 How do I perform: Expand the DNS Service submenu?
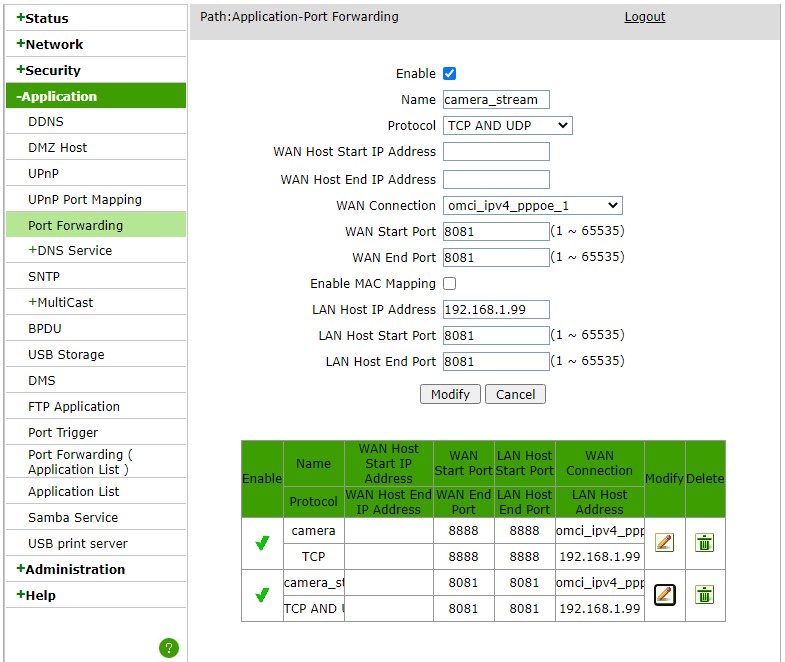coord(70,250)
